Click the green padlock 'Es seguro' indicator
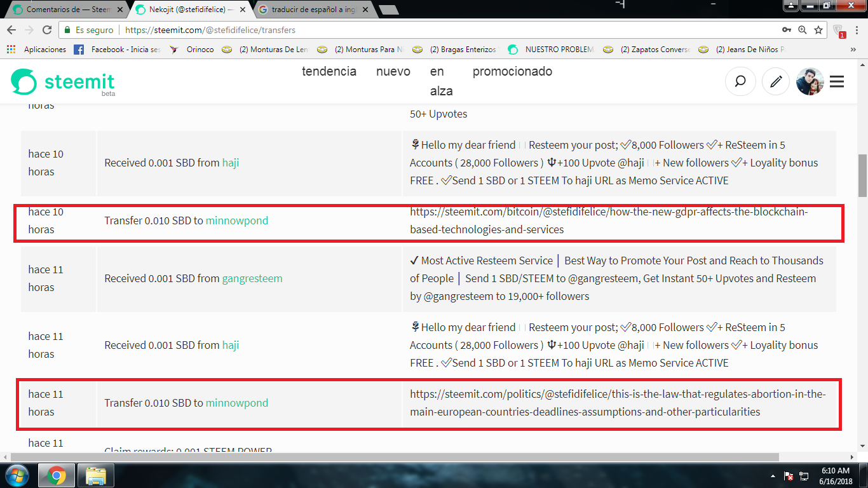This screenshot has width=868, height=488. [x=88, y=30]
